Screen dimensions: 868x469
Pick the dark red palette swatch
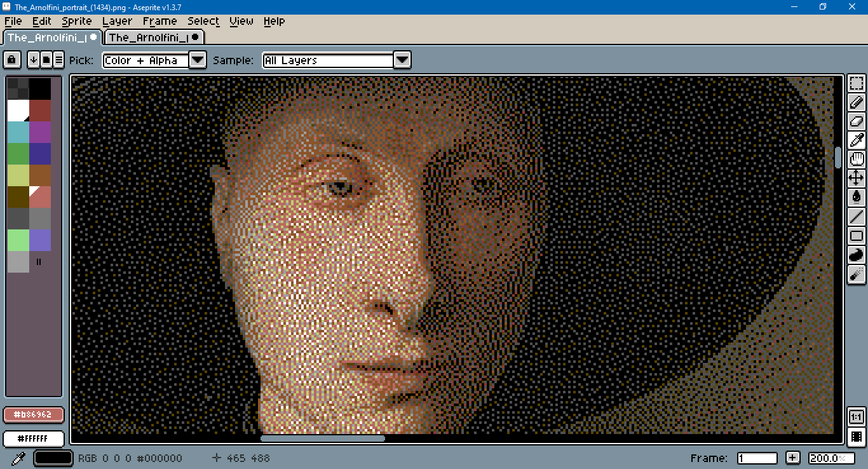tap(40, 111)
